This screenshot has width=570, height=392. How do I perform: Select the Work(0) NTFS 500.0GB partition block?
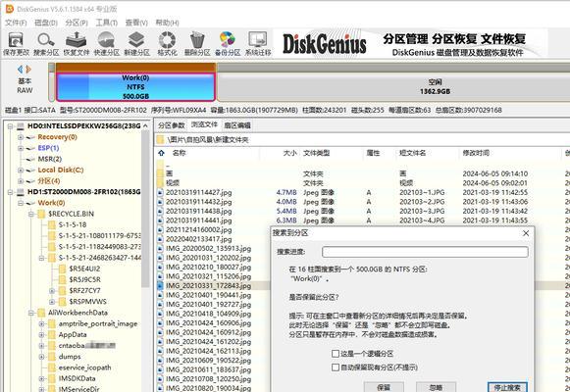[x=135, y=87]
